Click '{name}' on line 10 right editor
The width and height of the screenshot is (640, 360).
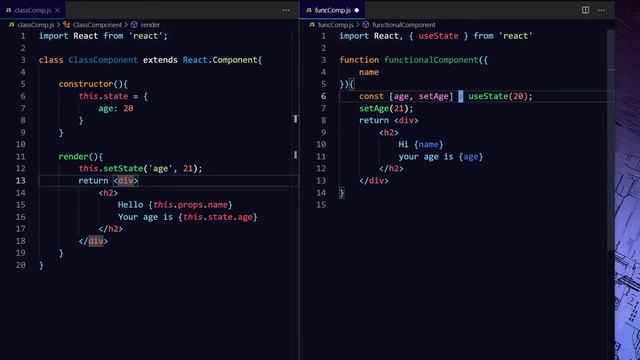coord(429,144)
